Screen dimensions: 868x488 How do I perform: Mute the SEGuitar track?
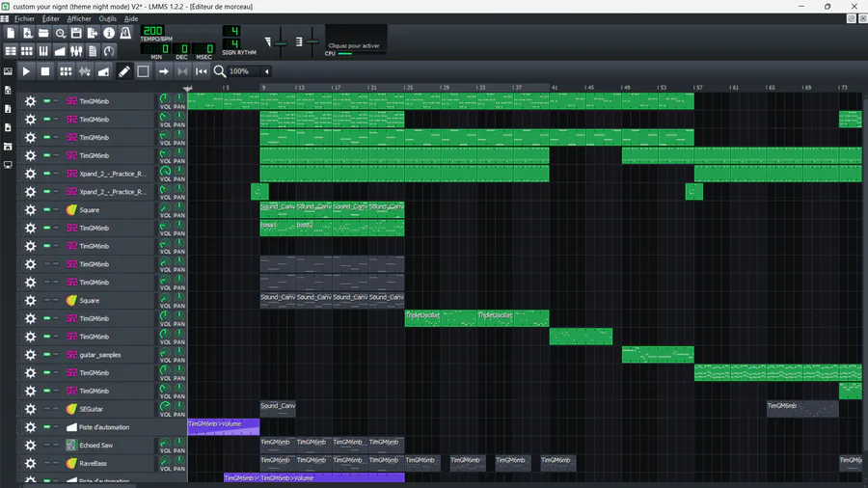47,409
